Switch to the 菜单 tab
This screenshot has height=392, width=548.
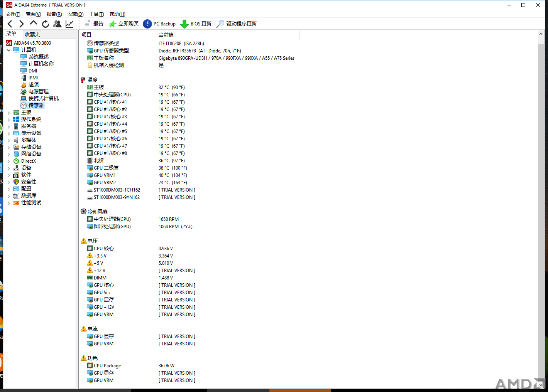click(12, 34)
